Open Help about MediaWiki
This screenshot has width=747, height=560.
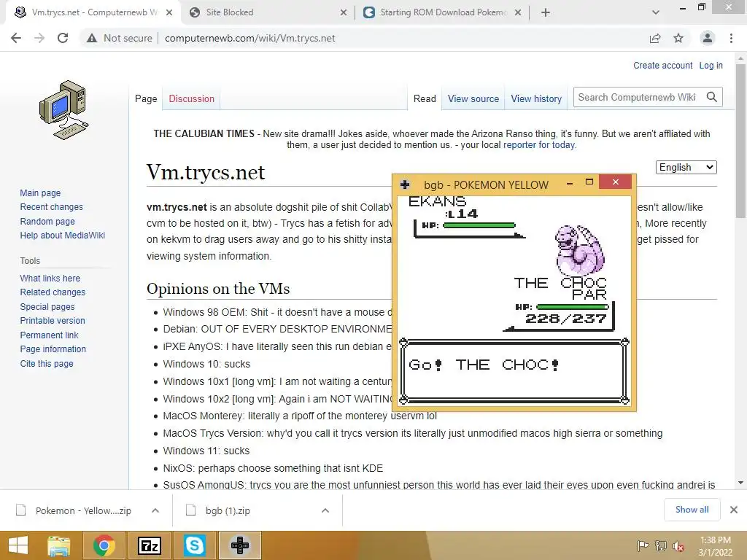coord(63,236)
